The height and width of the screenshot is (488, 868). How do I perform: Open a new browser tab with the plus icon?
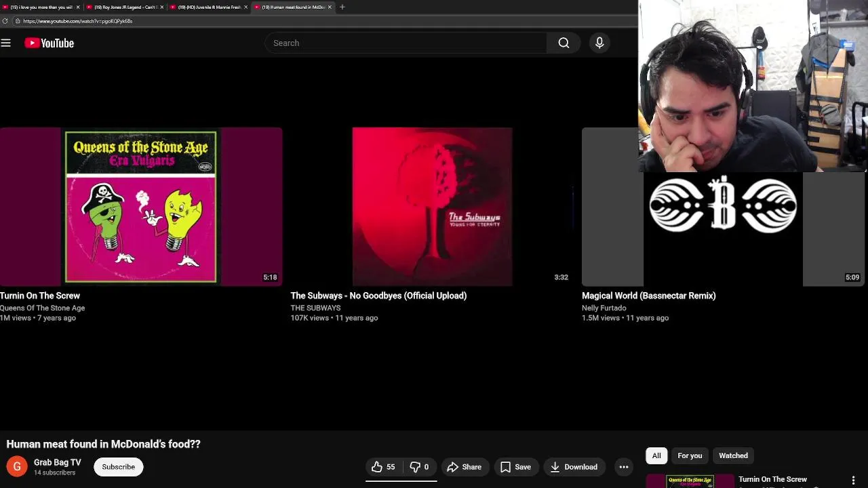coord(342,7)
